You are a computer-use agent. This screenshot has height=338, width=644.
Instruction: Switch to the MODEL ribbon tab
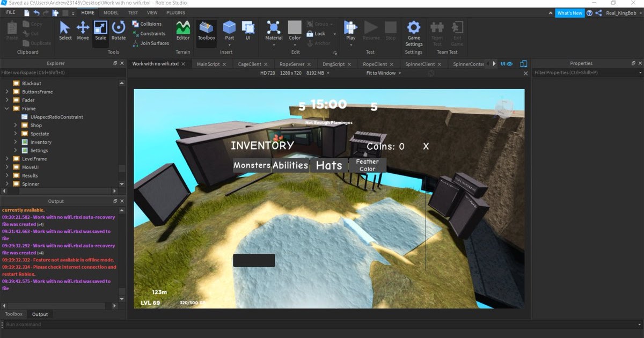pos(111,12)
